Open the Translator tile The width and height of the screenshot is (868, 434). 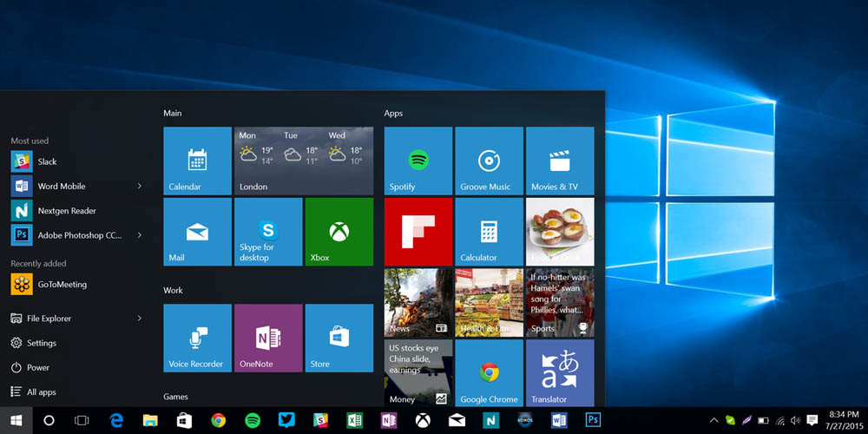pos(560,372)
